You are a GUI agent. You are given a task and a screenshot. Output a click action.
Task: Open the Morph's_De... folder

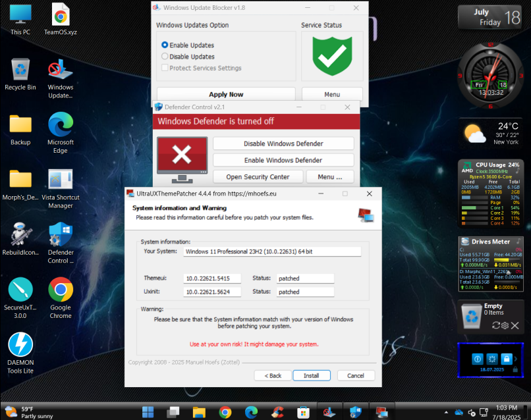click(20, 184)
